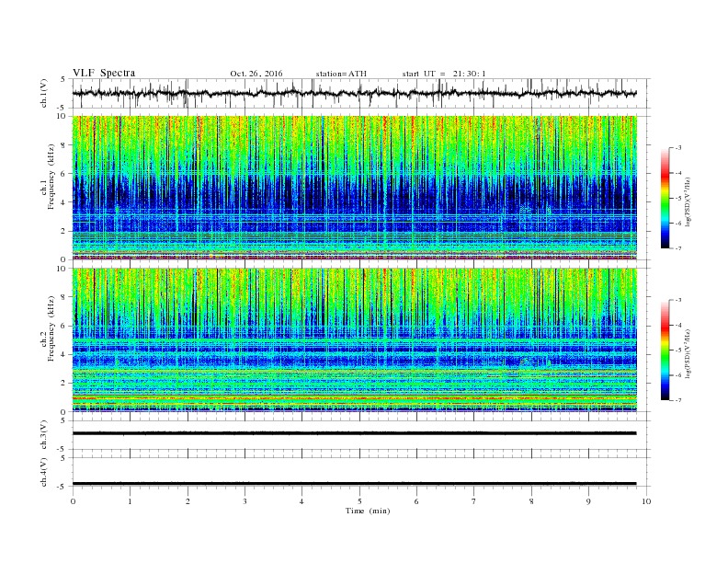Click the ch.1 color bar "log(PSD)" label
The image size is (728, 563).
point(688,202)
